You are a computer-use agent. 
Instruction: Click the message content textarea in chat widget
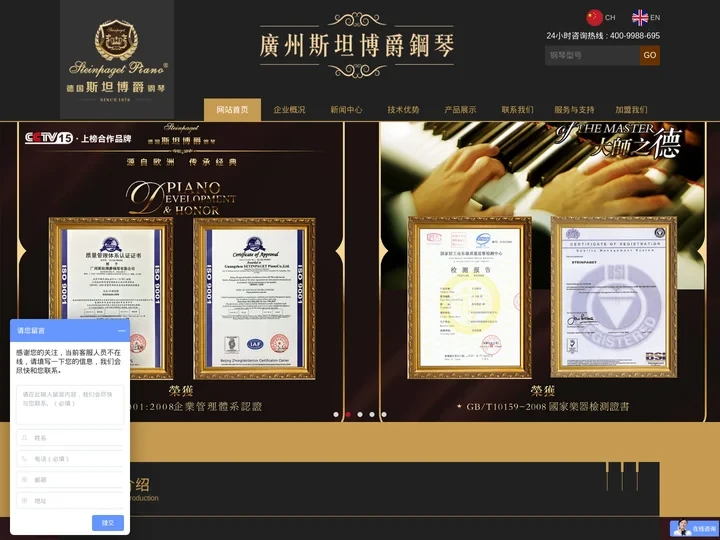[70, 405]
